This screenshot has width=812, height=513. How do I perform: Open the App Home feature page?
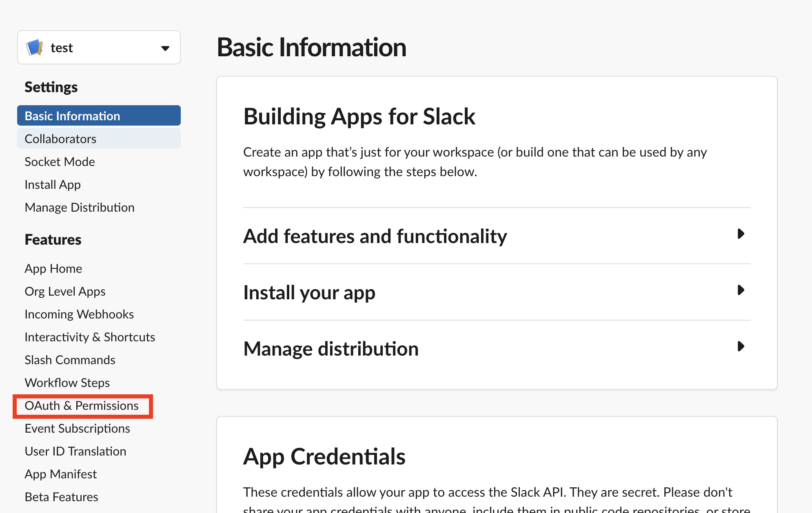pos(53,268)
